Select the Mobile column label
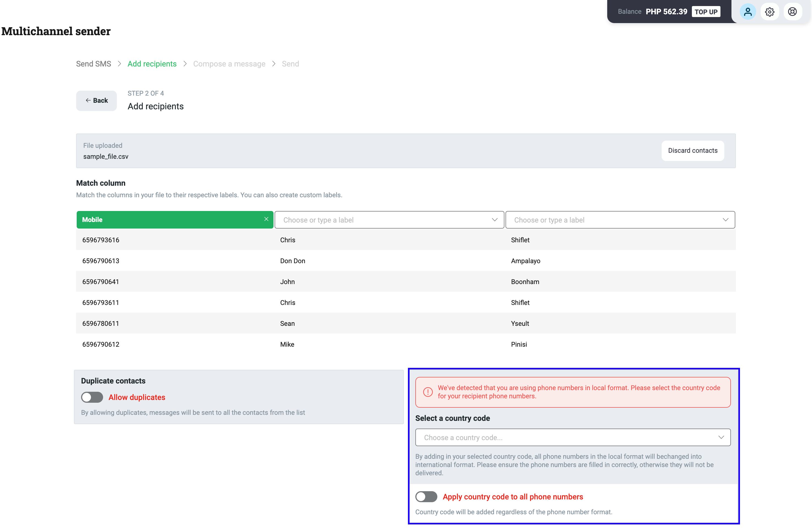This screenshot has width=812, height=528. pos(175,220)
